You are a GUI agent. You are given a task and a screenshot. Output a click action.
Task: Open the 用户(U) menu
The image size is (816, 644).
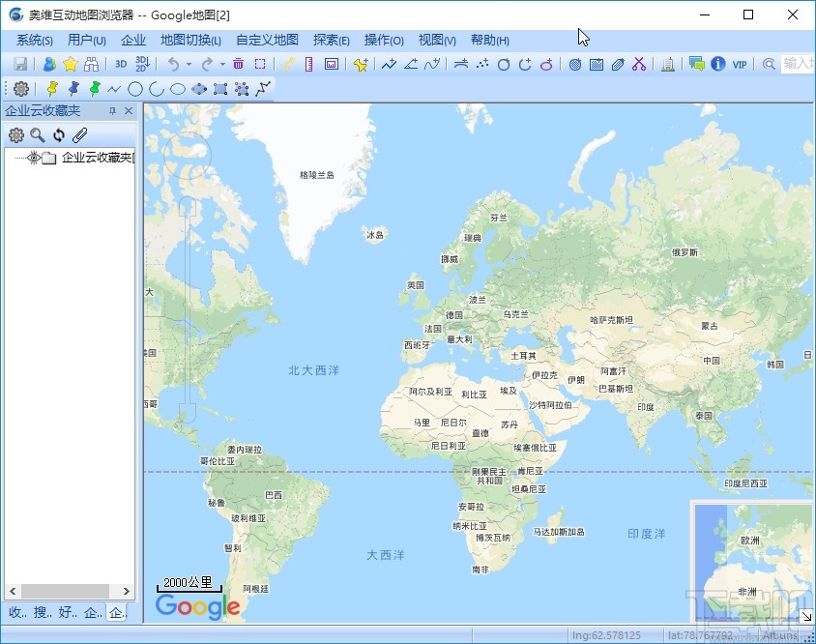(86, 40)
